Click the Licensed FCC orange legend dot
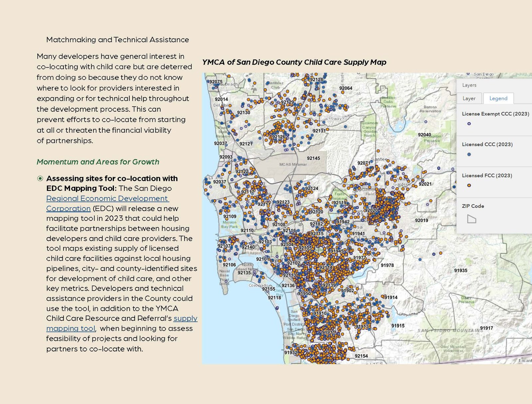532x404 pixels. coord(469,186)
